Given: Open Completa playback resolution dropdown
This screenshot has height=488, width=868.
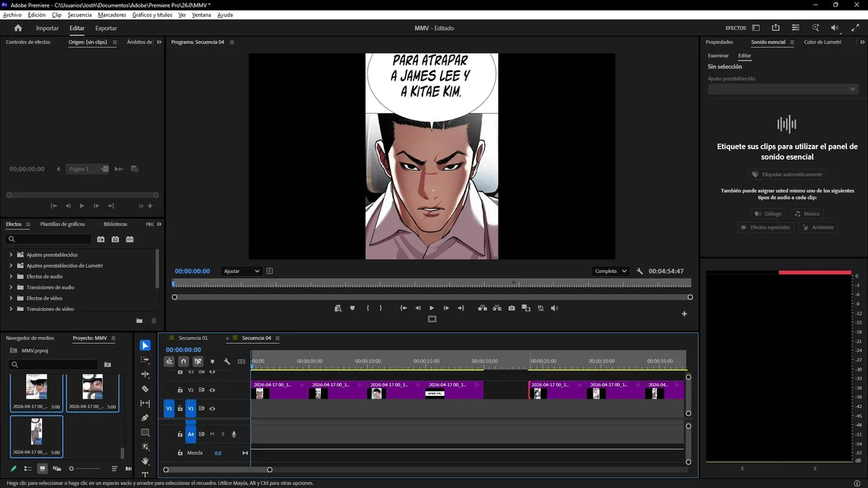Looking at the screenshot, I should [610, 271].
